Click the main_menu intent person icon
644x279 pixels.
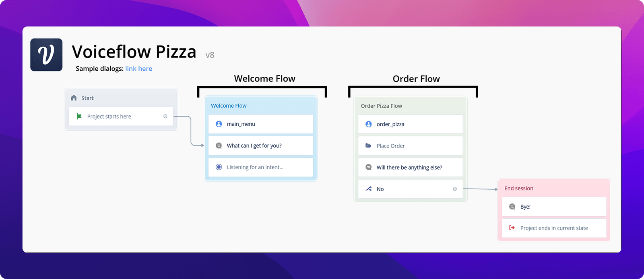pyautogui.click(x=219, y=124)
